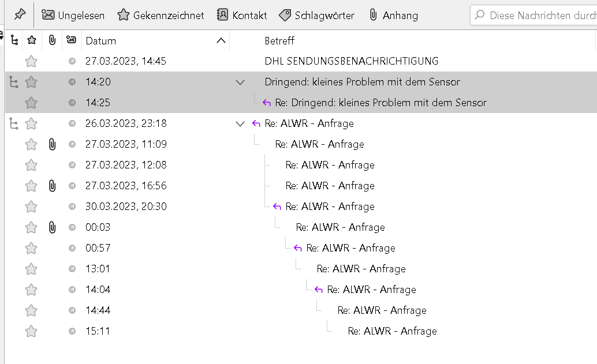
Task: Click the pin quick filter bar icon
Action: tap(20, 15)
